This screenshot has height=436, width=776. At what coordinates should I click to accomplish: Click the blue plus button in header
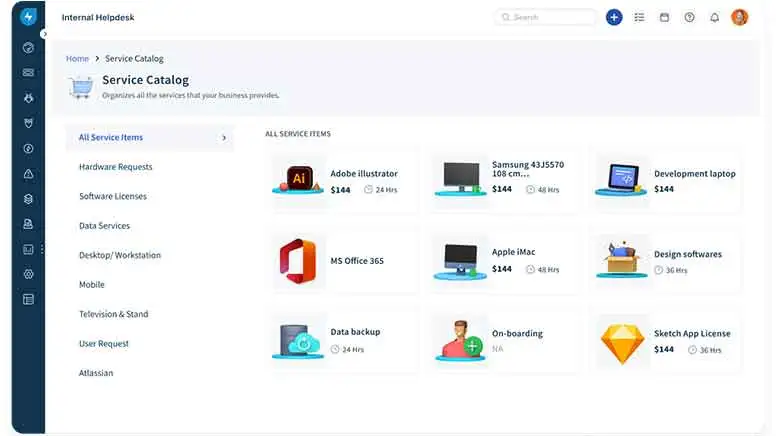[x=614, y=17]
